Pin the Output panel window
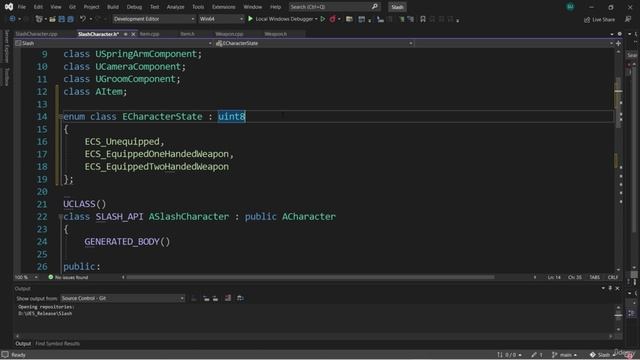The image size is (640, 360). click(x=610, y=288)
